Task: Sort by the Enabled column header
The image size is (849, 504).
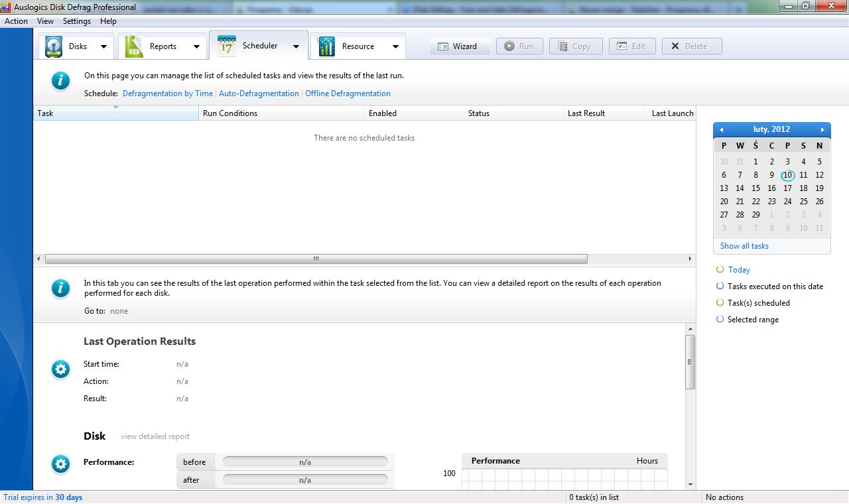Action: (415, 113)
